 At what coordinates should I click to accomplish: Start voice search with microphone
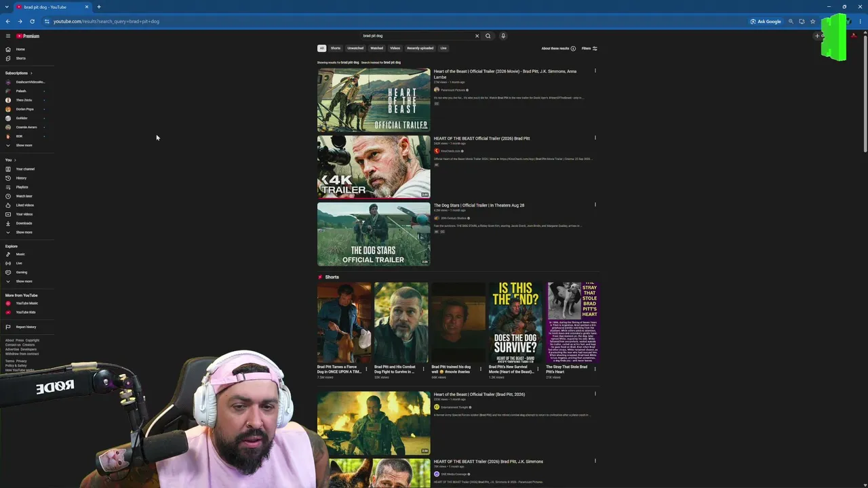pos(503,36)
